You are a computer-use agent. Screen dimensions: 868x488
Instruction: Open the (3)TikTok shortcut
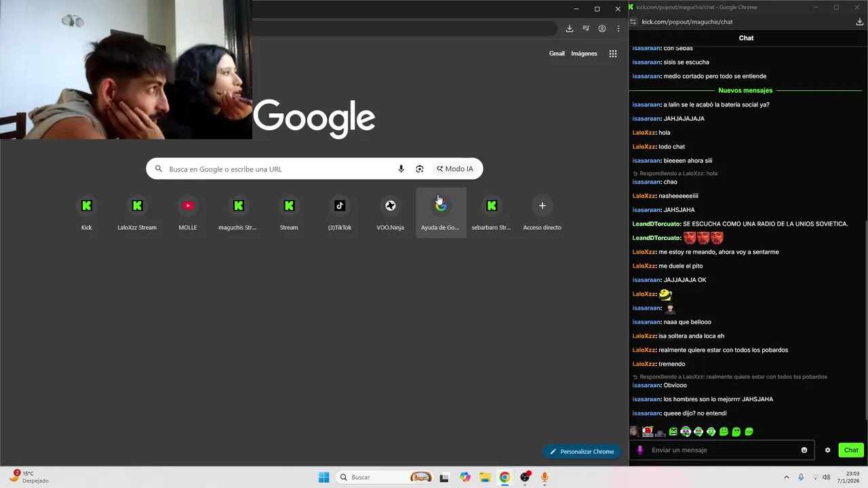pos(340,211)
